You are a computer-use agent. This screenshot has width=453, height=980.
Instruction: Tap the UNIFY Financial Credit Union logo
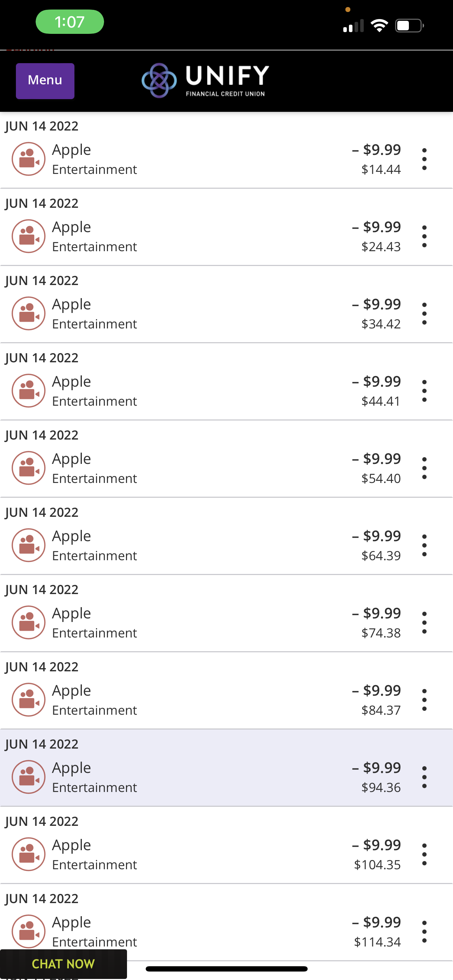[205, 80]
